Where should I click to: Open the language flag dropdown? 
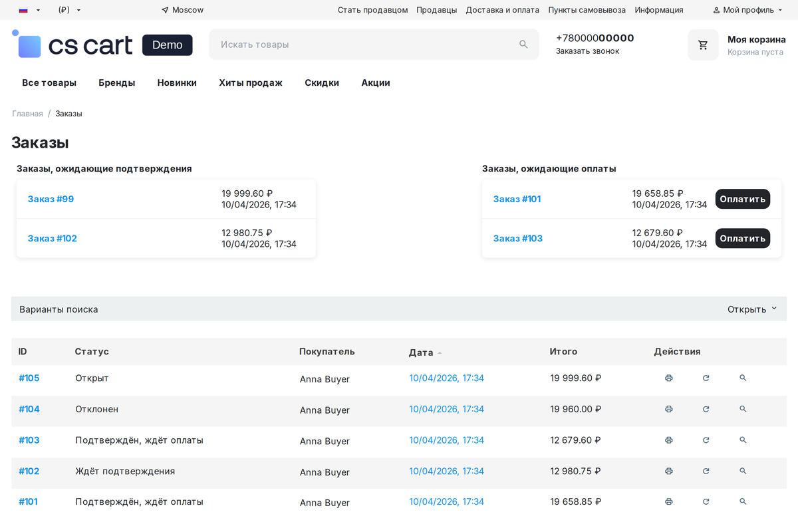[30, 10]
